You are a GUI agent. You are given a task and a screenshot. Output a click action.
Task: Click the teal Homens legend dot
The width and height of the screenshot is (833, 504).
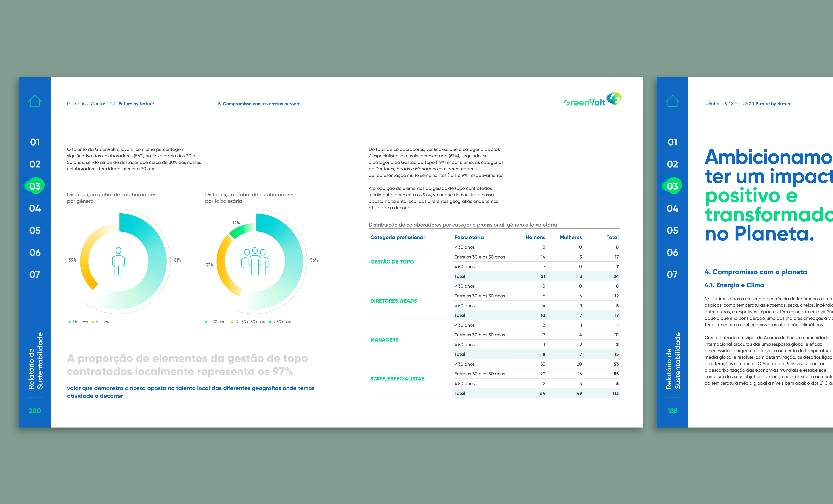(x=70, y=322)
